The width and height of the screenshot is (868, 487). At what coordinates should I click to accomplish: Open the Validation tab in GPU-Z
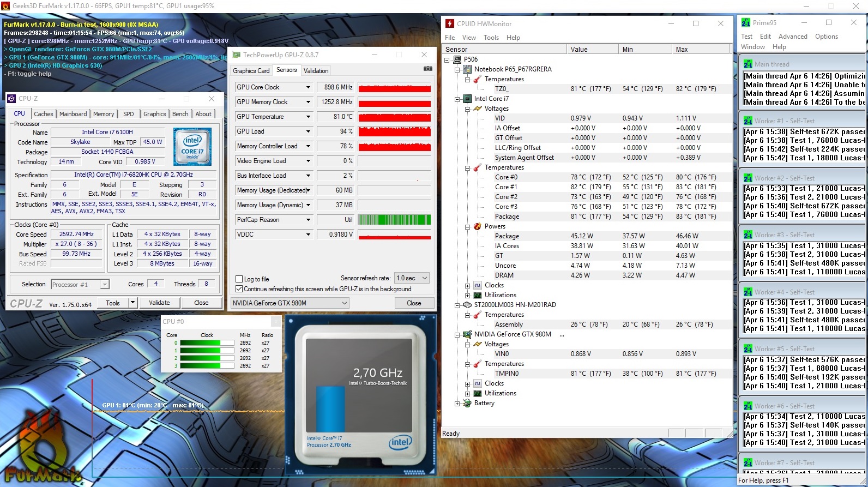(x=316, y=71)
